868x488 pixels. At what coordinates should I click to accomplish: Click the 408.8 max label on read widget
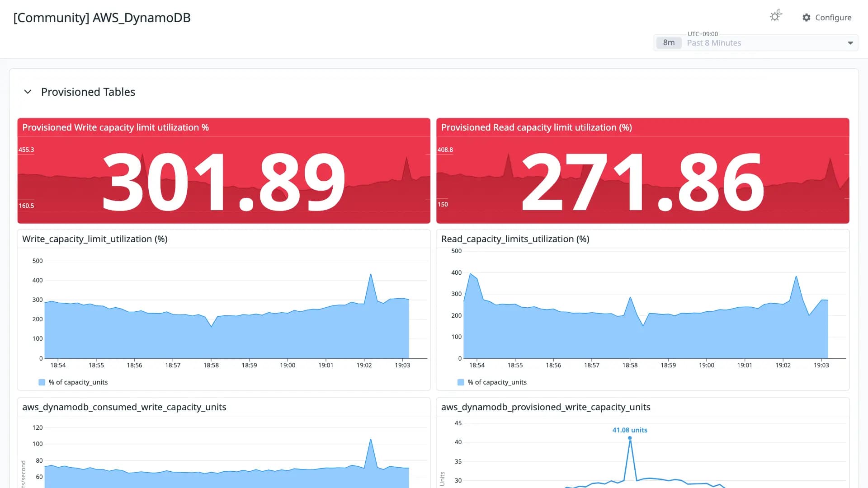pyautogui.click(x=445, y=150)
